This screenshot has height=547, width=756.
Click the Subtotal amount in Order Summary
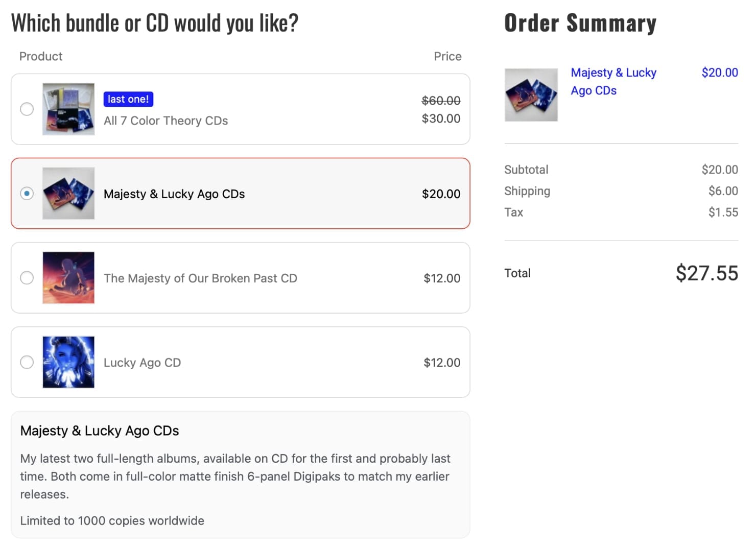click(x=720, y=169)
